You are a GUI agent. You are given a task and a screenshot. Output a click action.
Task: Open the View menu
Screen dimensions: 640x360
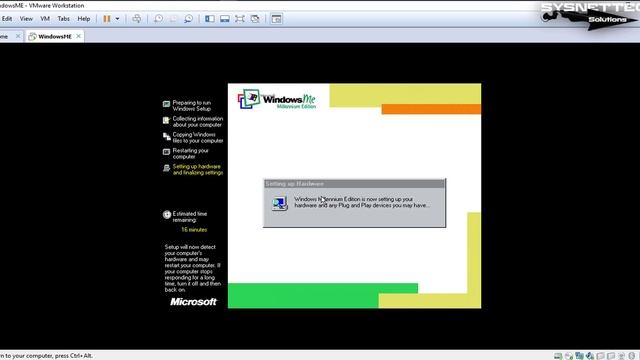pos(26,19)
